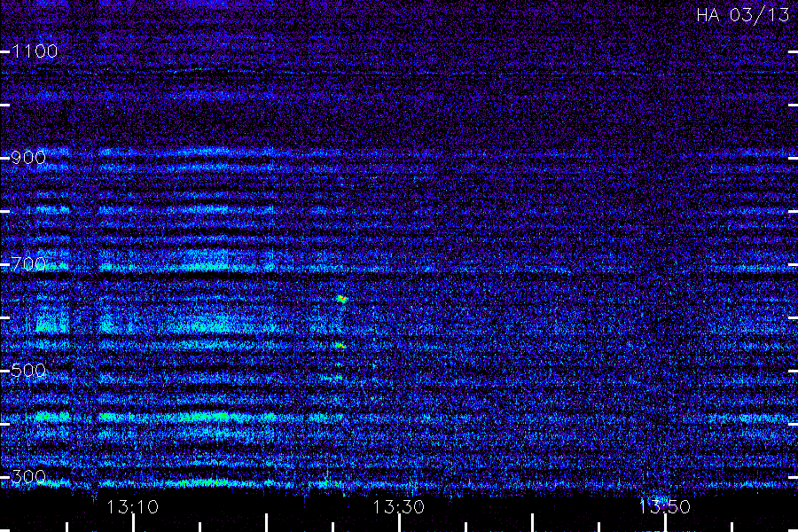The image size is (798, 532).
Task: Click the tick mark below 13:10
Action: click(x=133, y=523)
